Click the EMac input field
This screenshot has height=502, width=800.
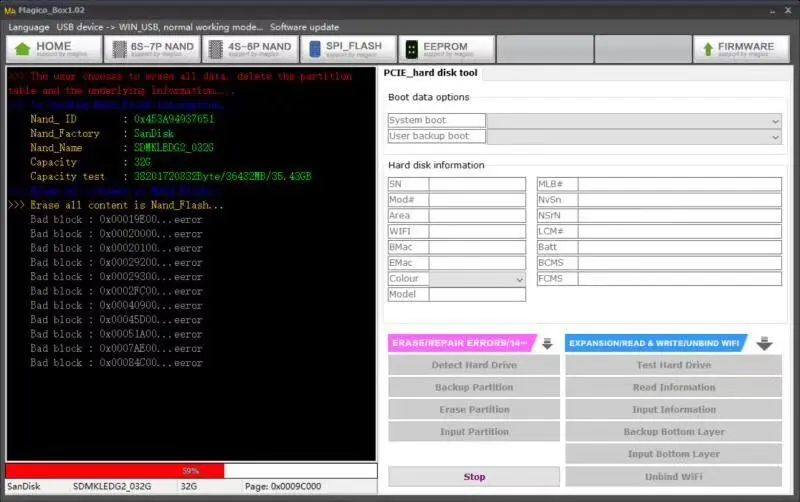click(x=477, y=263)
